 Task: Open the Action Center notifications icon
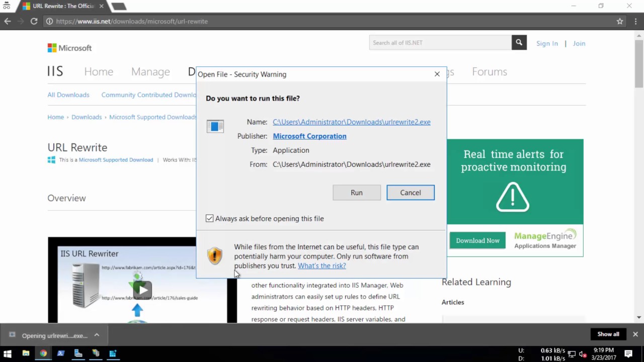click(x=628, y=354)
